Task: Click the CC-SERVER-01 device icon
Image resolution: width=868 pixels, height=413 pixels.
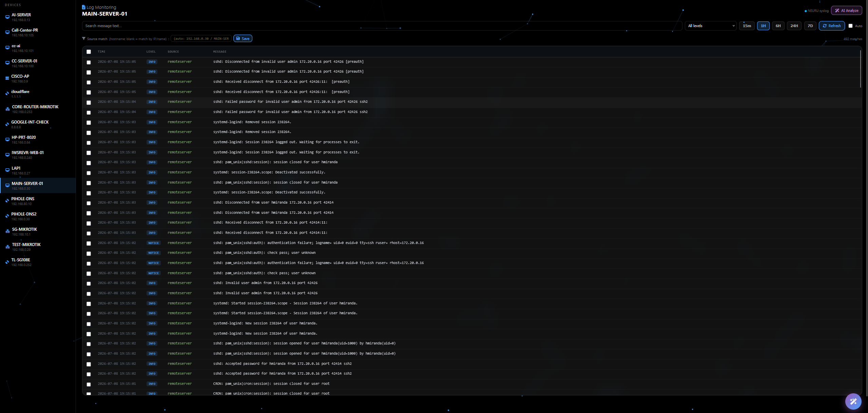Action: point(7,63)
